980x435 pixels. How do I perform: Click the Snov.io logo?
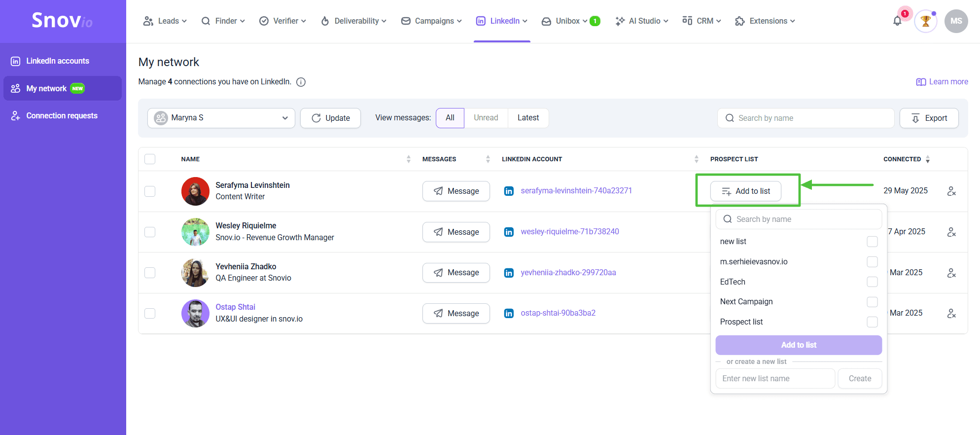pos(62,21)
